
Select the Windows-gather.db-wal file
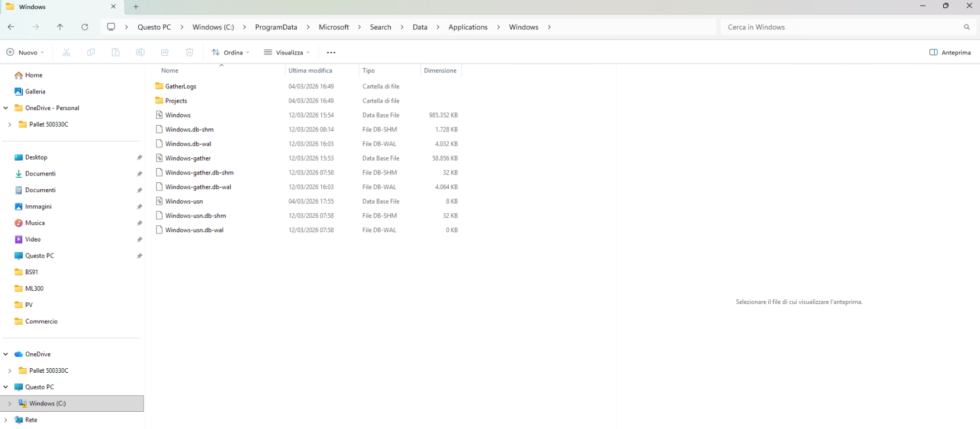point(198,187)
